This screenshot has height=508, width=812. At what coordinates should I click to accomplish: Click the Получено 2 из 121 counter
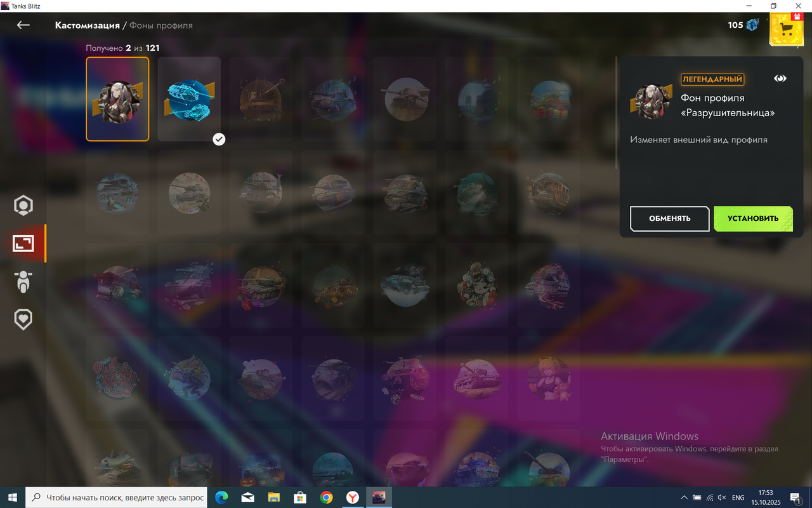pyautogui.click(x=122, y=48)
